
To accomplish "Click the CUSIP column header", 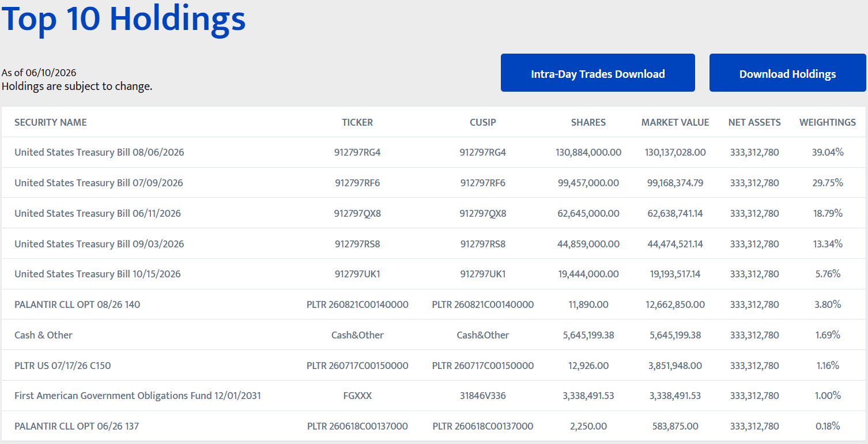I will [x=483, y=122].
